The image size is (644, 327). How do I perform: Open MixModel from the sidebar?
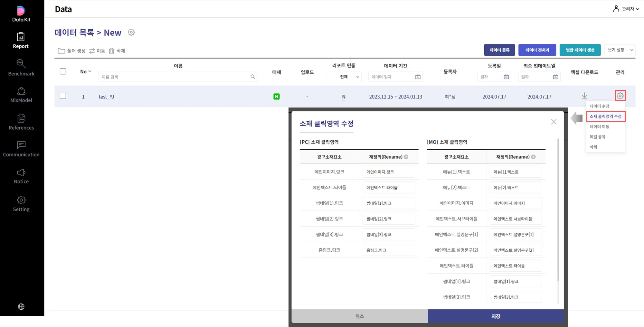point(21,95)
